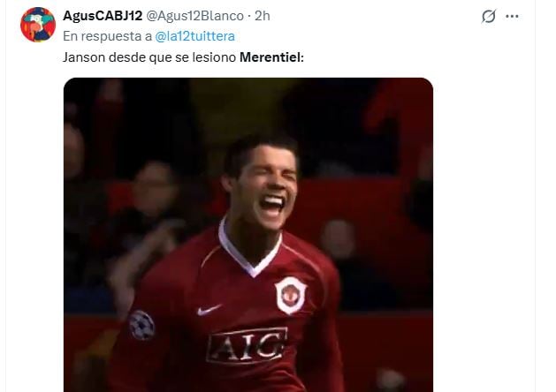Click the bold word Merentiel
The height and width of the screenshot is (392, 556).
coord(271,57)
